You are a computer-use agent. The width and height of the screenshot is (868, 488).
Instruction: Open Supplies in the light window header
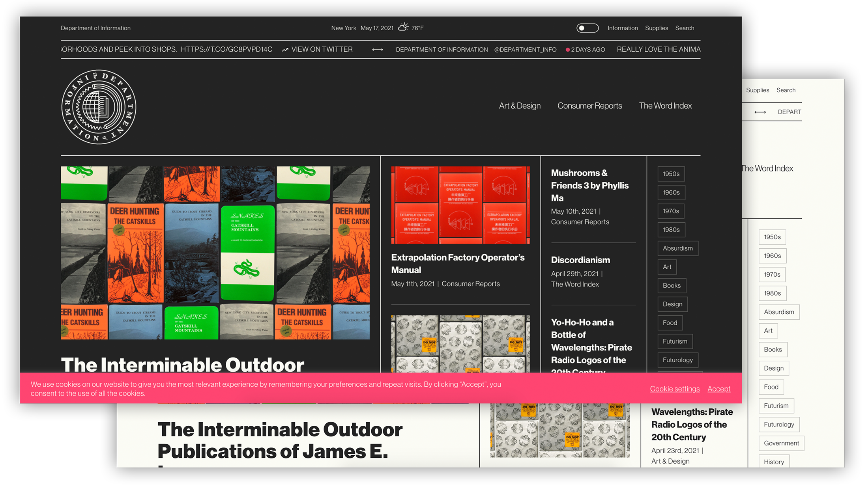click(758, 90)
